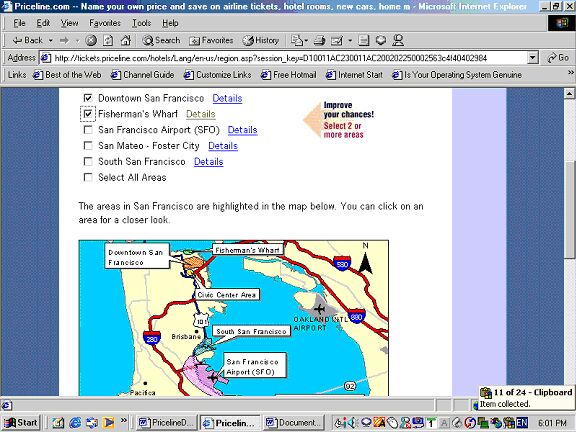Click the Print icon in the toolbar
576x432 pixels.
(x=320, y=40)
